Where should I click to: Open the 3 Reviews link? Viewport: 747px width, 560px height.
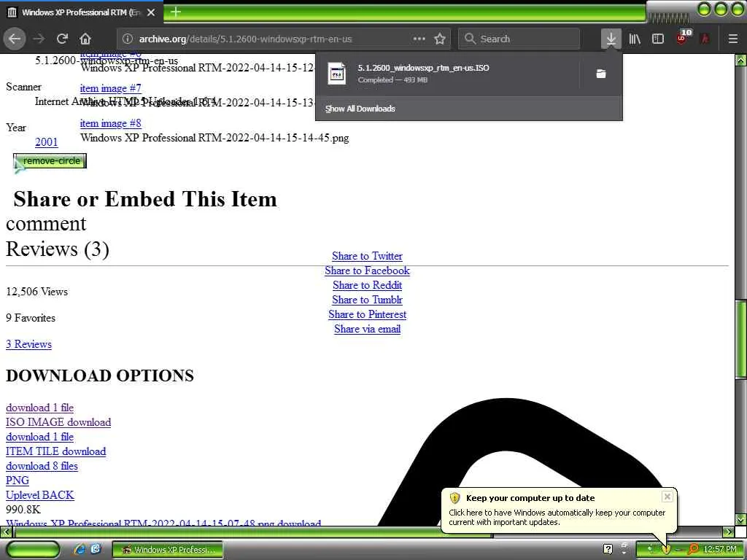click(x=28, y=344)
